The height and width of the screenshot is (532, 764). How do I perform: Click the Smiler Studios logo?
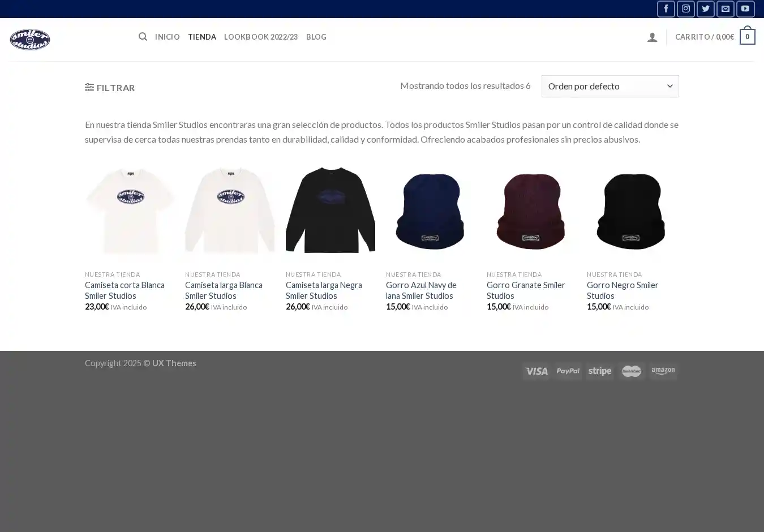tap(30, 39)
